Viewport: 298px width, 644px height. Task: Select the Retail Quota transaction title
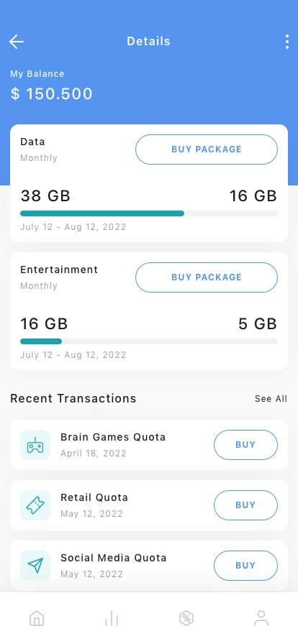pyautogui.click(x=94, y=497)
